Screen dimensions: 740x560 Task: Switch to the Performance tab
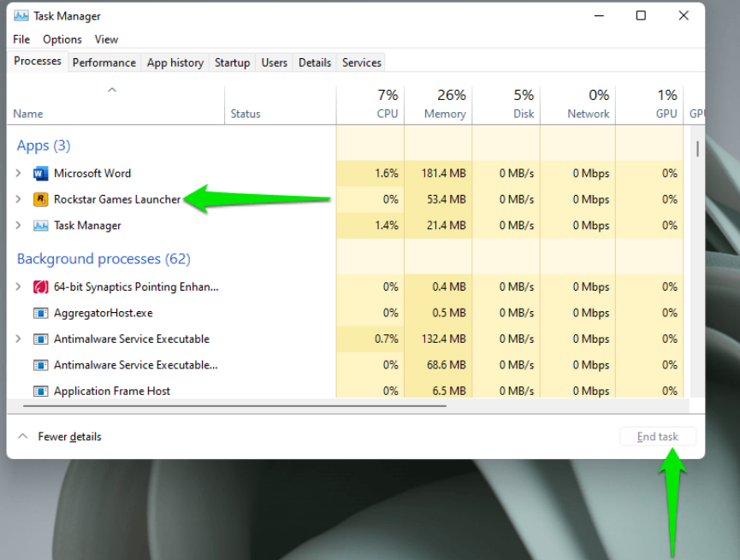point(104,62)
